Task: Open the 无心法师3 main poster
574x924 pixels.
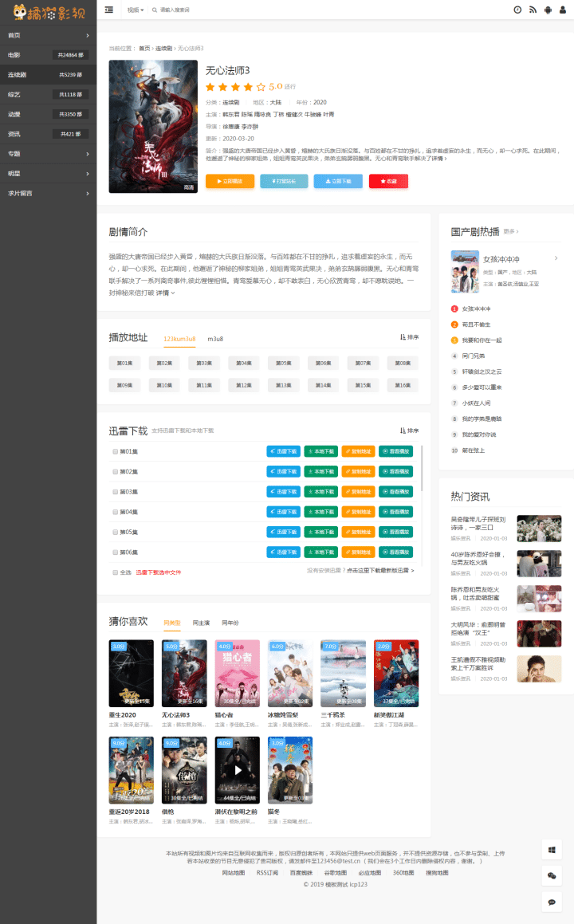Action: [x=153, y=127]
